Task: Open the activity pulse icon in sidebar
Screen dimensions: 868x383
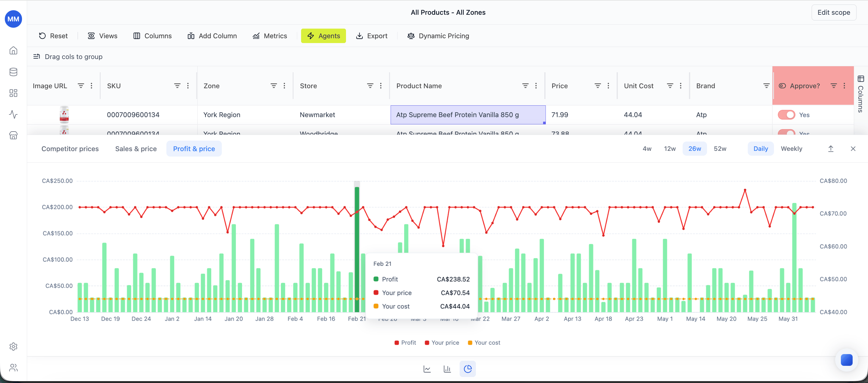Action: (14, 114)
